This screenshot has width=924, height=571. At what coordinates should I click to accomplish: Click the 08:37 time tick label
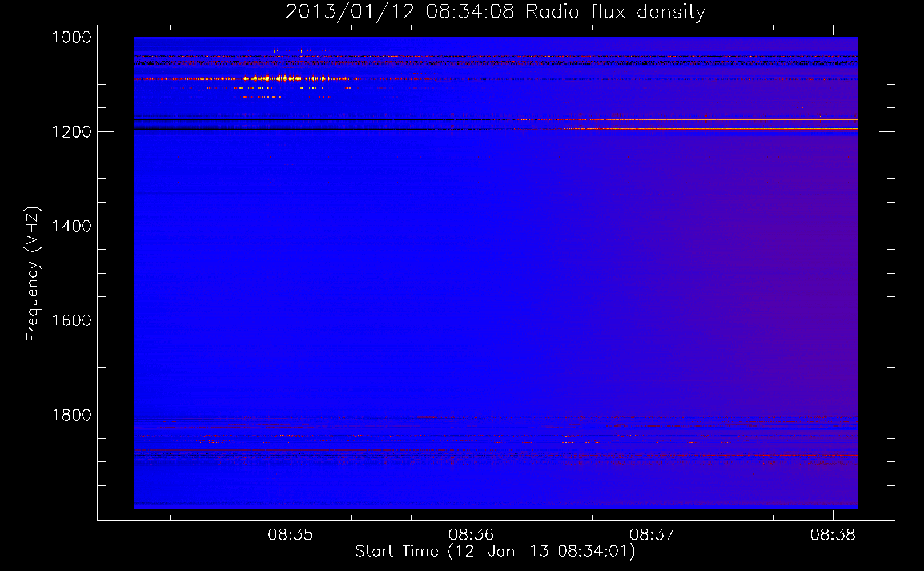click(x=652, y=535)
